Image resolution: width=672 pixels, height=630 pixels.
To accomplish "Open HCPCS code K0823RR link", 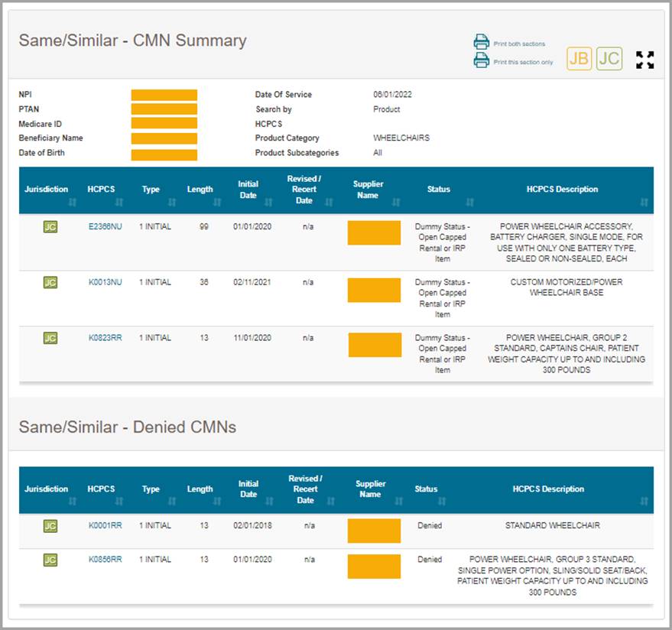I will [x=105, y=337].
